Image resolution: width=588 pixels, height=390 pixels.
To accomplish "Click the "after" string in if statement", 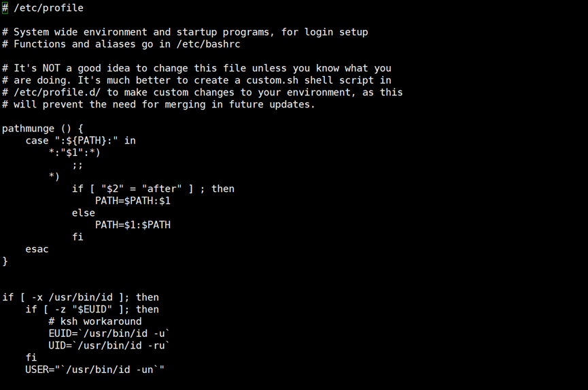I will pyautogui.click(x=162, y=189).
